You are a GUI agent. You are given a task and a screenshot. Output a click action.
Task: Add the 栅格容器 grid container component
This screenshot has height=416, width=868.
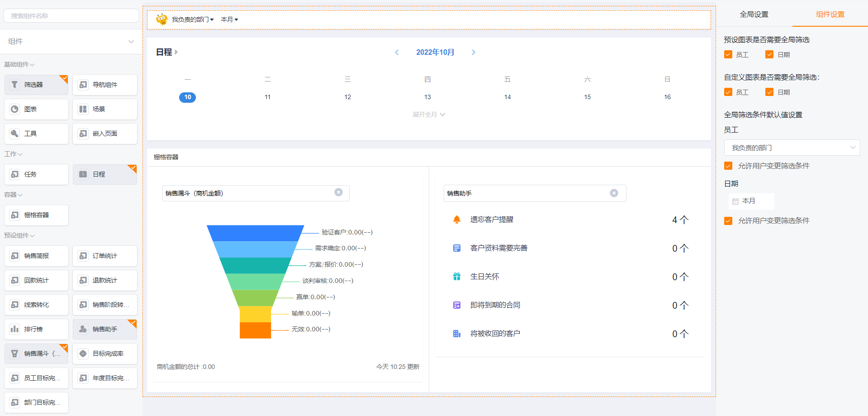(x=36, y=215)
